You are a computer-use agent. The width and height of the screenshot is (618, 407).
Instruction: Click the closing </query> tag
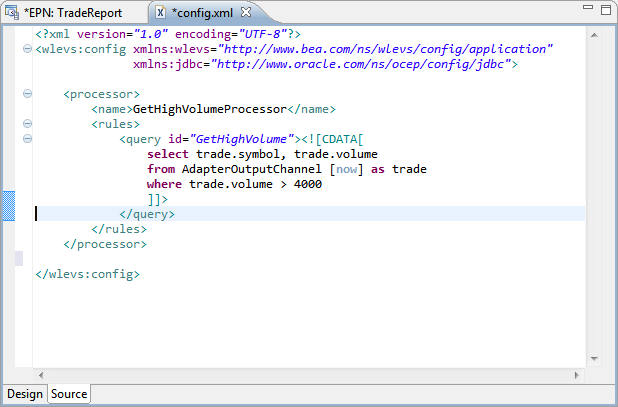point(147,214)
